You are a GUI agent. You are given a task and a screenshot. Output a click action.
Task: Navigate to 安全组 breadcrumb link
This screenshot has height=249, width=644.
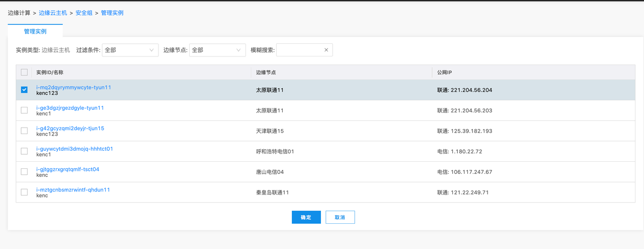(x=84, y=13)
